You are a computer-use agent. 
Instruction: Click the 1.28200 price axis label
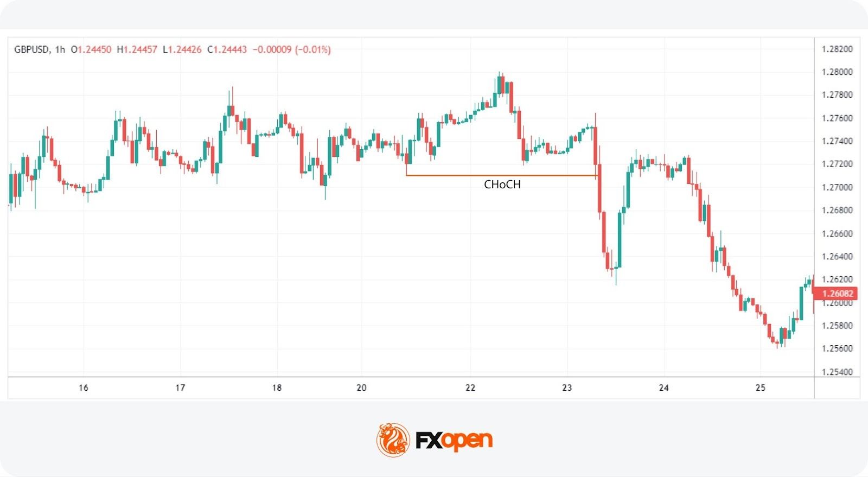pos(837,49)
